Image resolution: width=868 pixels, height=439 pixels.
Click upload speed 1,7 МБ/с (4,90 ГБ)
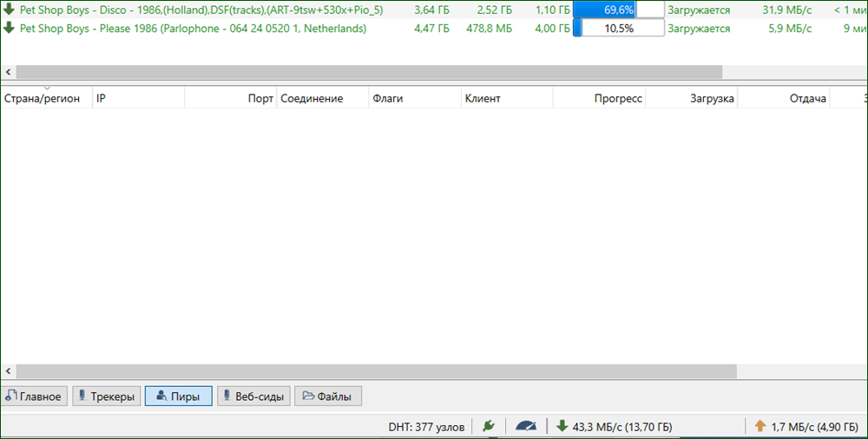tap(815, 427)
